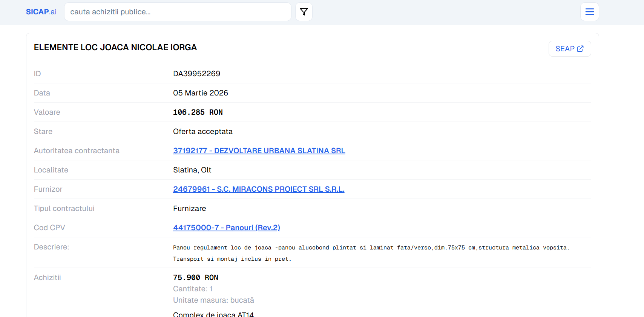Click the 'Unitate masura: bucată' text
The height and width of the screenshot is (317, 644).
pyautogui.click(x=213, y=300)
